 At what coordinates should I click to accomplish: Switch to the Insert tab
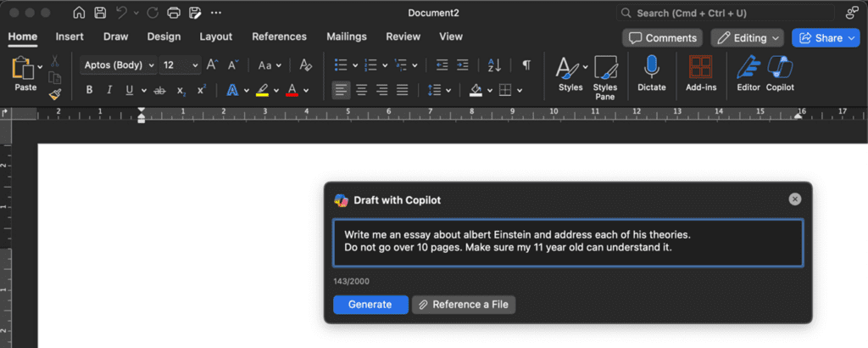click(x=70, y=36)
